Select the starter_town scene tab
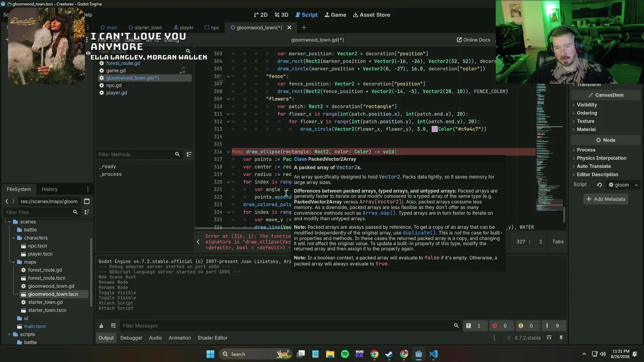The image size is (644, 362). (x=144, y=28)
